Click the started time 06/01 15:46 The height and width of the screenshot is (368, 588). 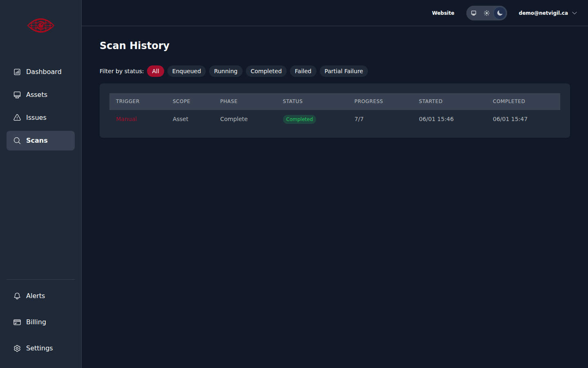(x=436, y=119)
